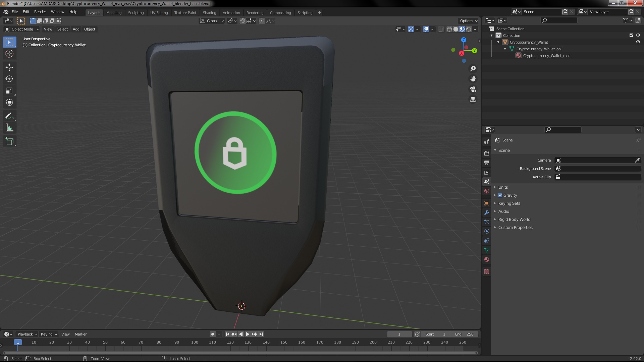Open the Add menu in viewport
Viewport: 644px width, 362px height.
[x=76, y=29]
